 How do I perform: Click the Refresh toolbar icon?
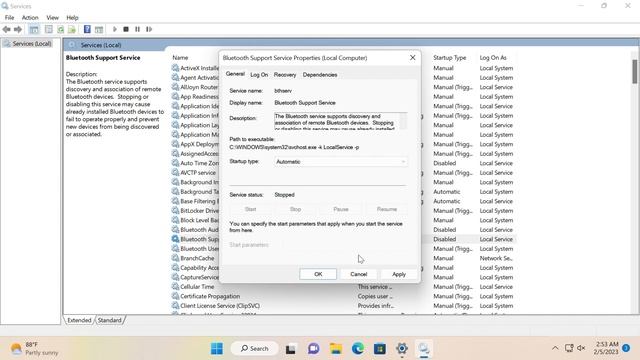[60, 29]
